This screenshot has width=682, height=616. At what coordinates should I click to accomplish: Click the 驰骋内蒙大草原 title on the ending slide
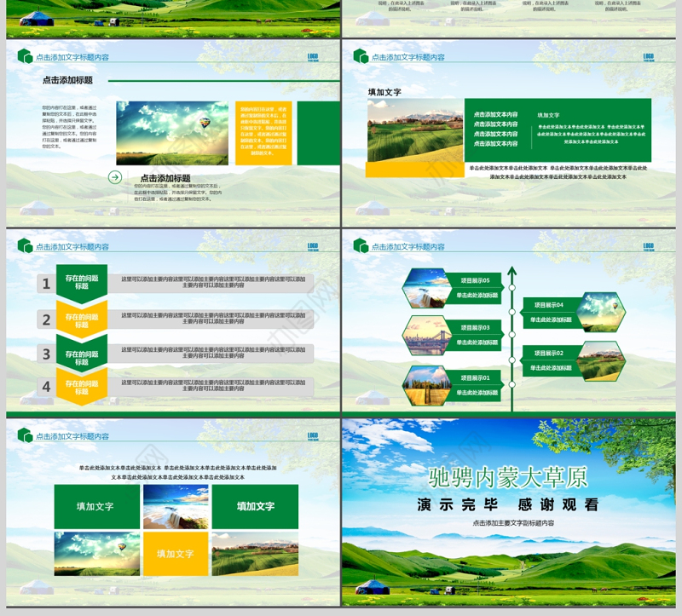tap(508, 476)
